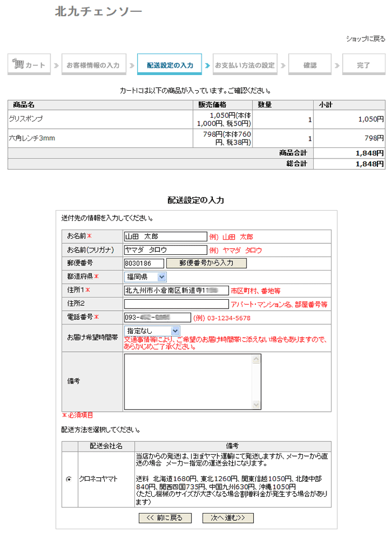Click the お名前 input field

(x=165, y=237)
